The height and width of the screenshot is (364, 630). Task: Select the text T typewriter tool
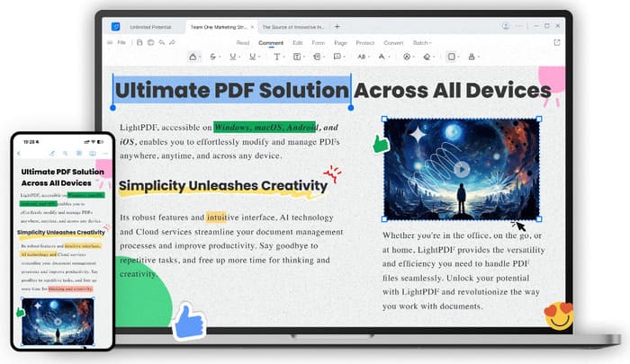pyautogui.click(x=277, y=57)
